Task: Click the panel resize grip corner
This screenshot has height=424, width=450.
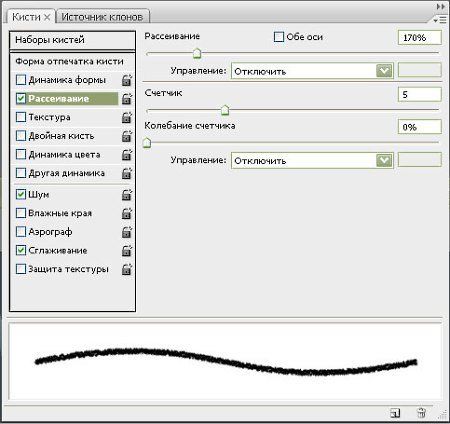Action: [x=443, y=415]
